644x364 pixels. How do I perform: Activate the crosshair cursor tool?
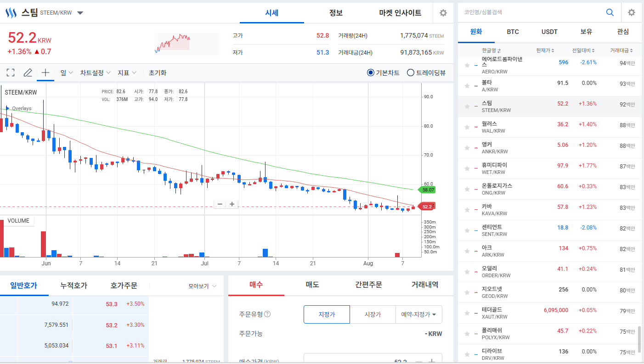pos(45,73)
